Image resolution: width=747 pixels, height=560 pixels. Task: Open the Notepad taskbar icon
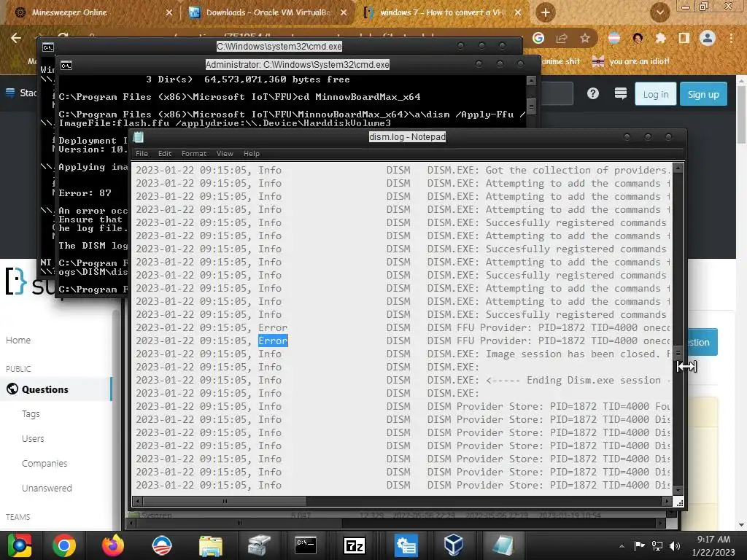pyautogui.click(x=503, y=545)
